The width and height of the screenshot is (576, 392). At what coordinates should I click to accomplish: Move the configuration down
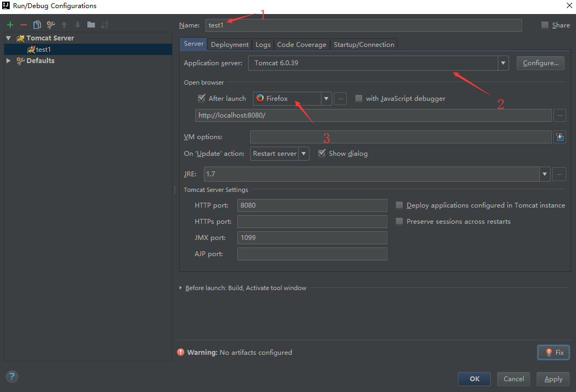[x=78, y=25]
